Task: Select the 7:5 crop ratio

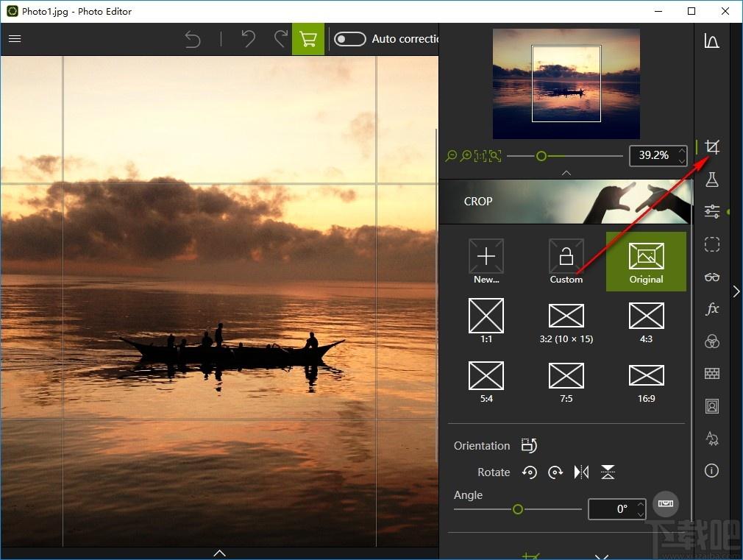Action: [566, 382]
